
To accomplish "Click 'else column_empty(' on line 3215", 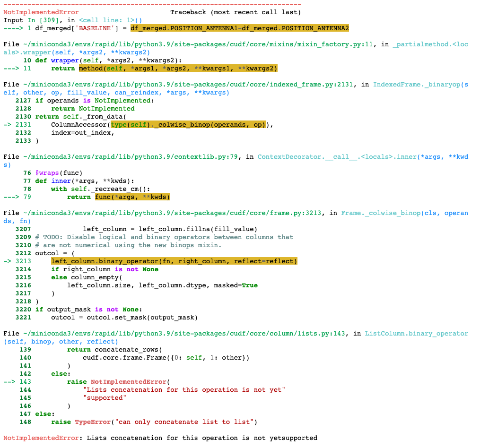I will click(x=87, y=277).
